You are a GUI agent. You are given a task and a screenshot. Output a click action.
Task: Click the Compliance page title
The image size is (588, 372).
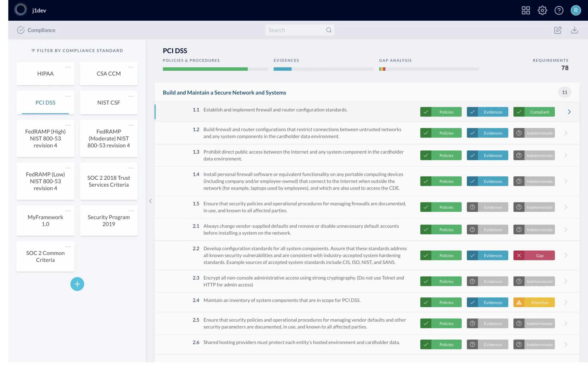(x=41, y=30)
